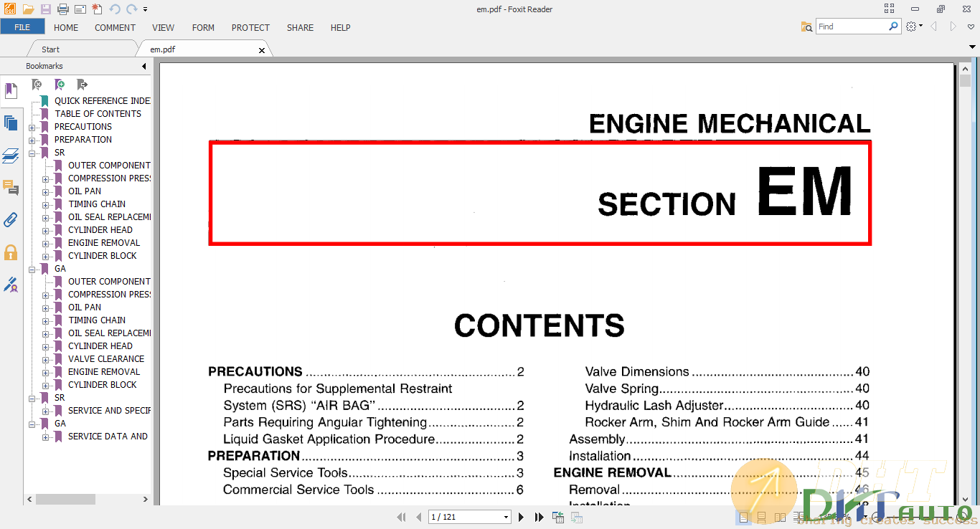The width and height of the screenshot is (980, 529).
Task: Switch to the FORM ribbon tab
Action: [x=204, y=27]
